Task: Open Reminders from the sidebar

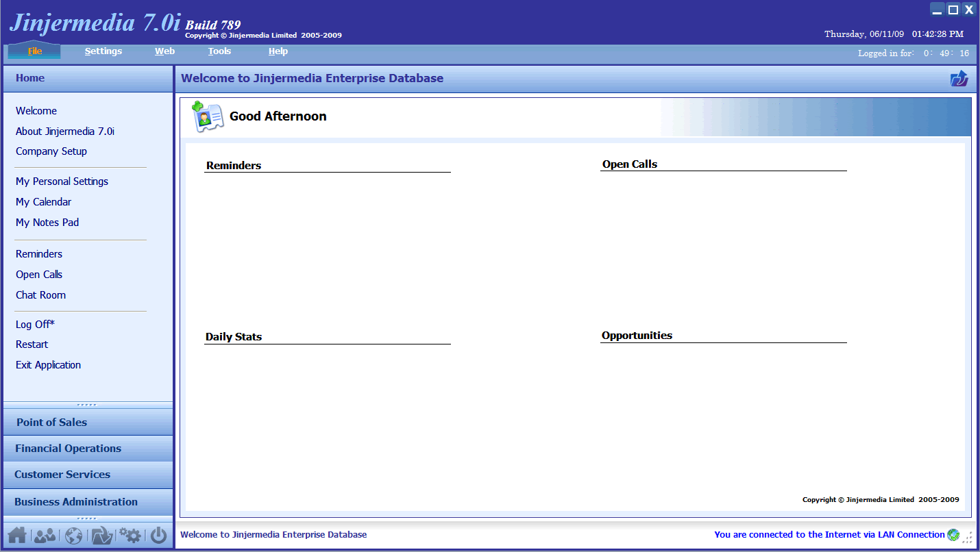Action: 39,254
